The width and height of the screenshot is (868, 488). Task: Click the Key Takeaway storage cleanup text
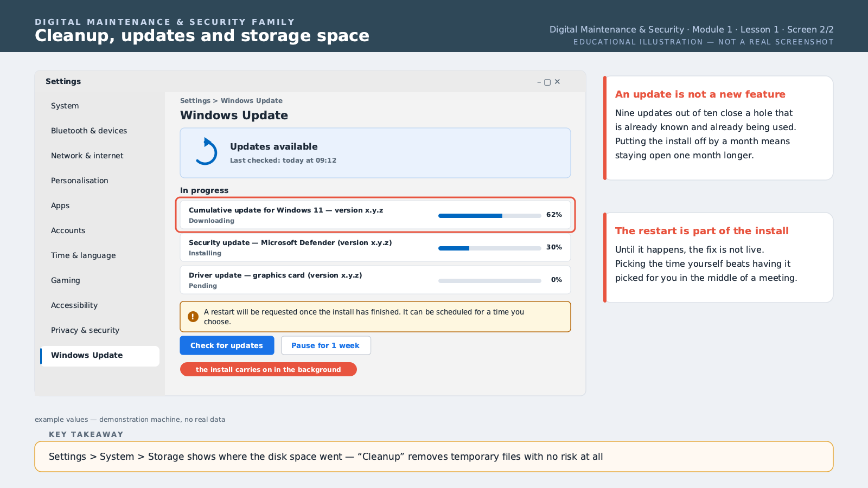[326, 457]
